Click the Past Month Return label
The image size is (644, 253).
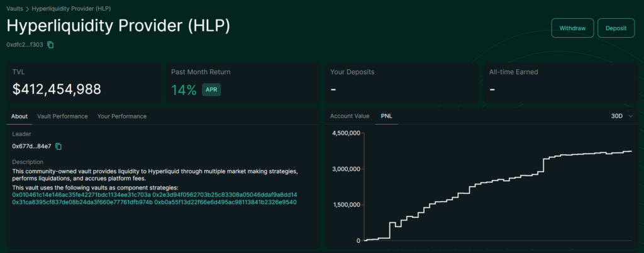(201, 72)
